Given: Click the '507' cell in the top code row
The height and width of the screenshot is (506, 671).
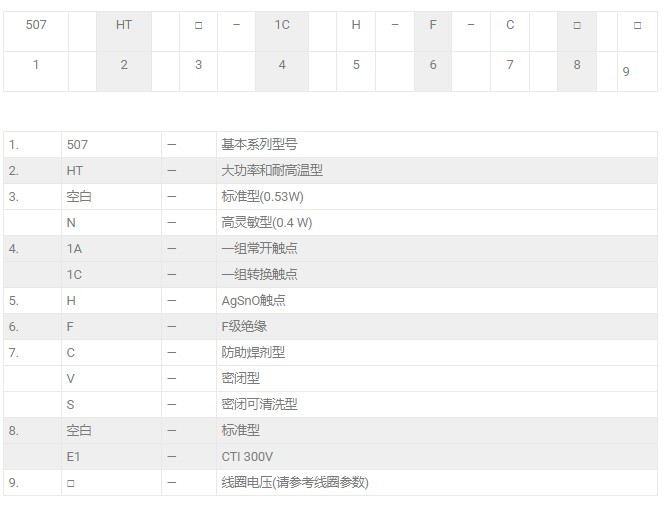Looking at the screenshot, I should [36, 25].
